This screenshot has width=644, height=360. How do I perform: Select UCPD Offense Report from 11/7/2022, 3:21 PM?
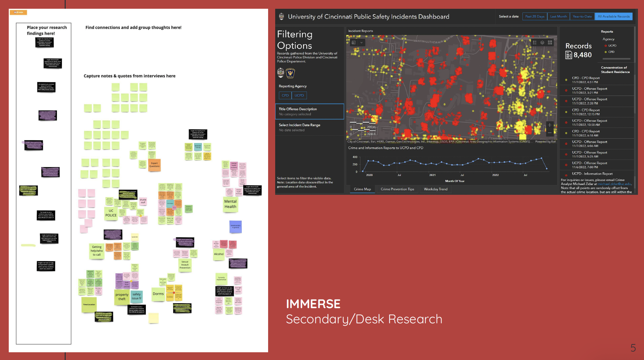click(x=597, y=91)
